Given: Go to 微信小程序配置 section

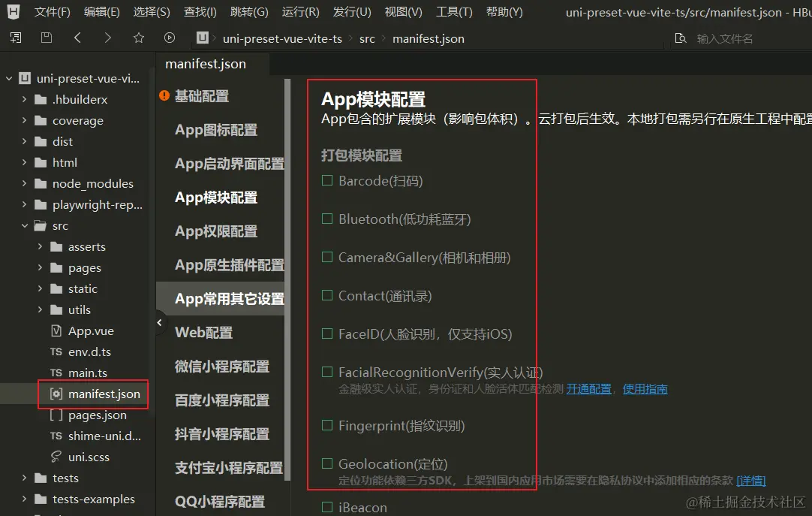Looking at the screenshot, I should [222, 367].
